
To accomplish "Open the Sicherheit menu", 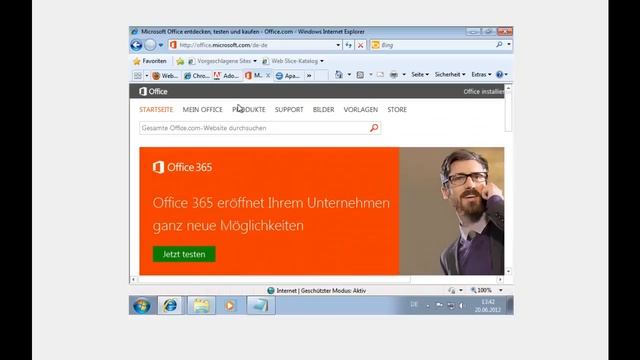I will coord(450,75).
